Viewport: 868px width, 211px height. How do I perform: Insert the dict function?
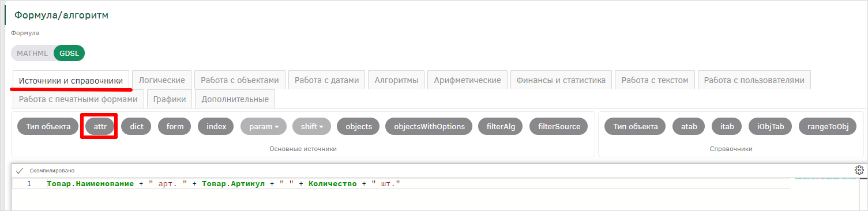pyautogui.click(x=137, y=126)
